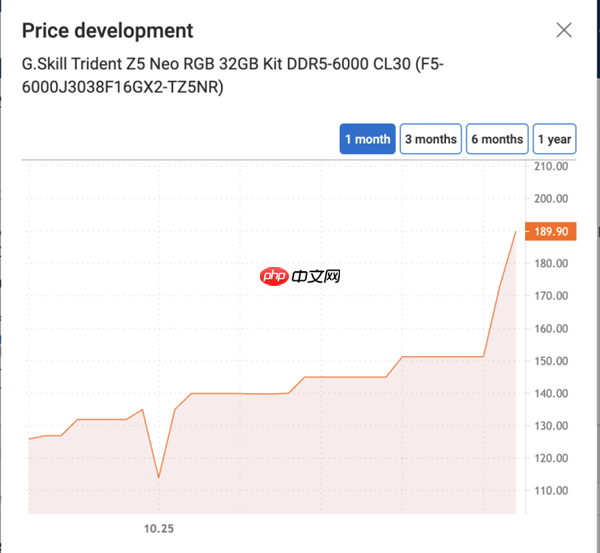This screenshot has width=600, height=553.
Task: Switch to the 3 months view
Action: tap(430, 139)
